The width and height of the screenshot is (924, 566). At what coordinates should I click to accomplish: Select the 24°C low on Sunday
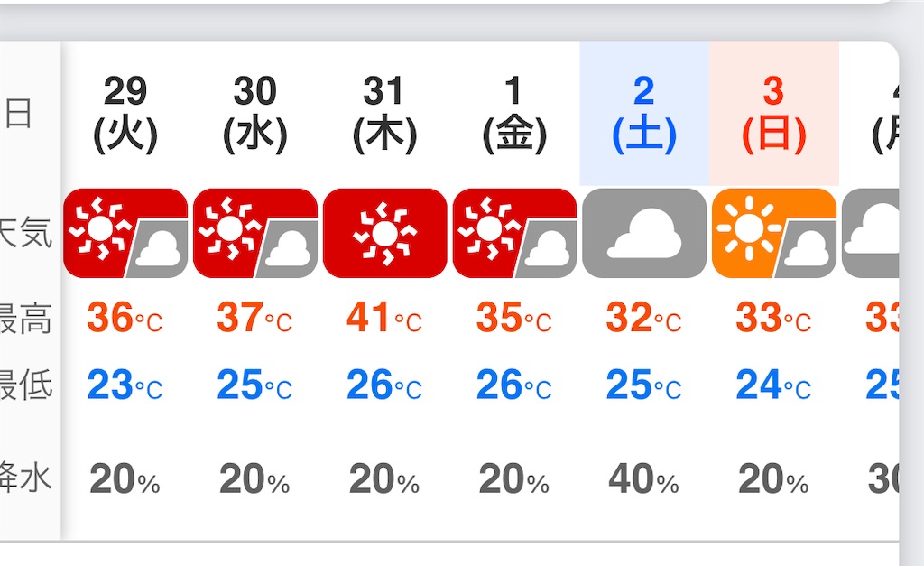pos(773,385)
